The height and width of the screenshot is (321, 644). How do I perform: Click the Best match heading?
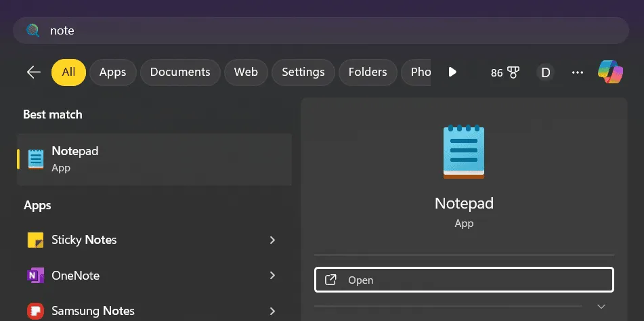click(x=53, y=114)
